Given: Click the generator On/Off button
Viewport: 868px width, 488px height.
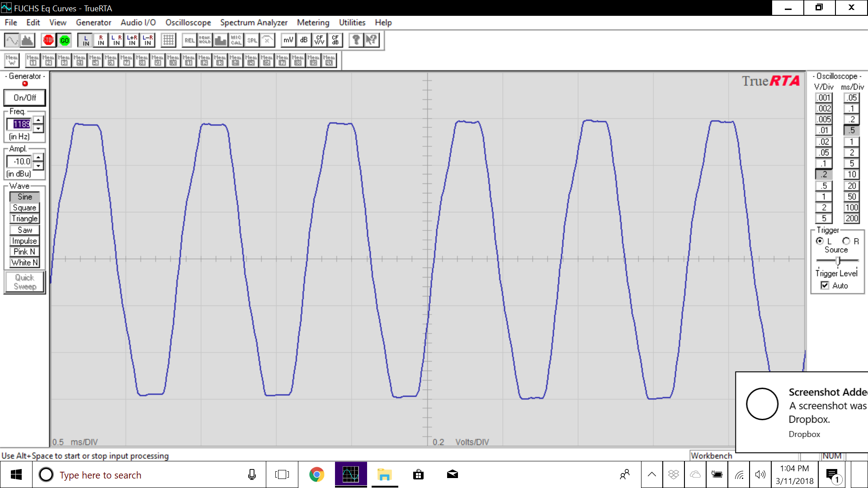Looking at the screenshot, I should (24, 98).
